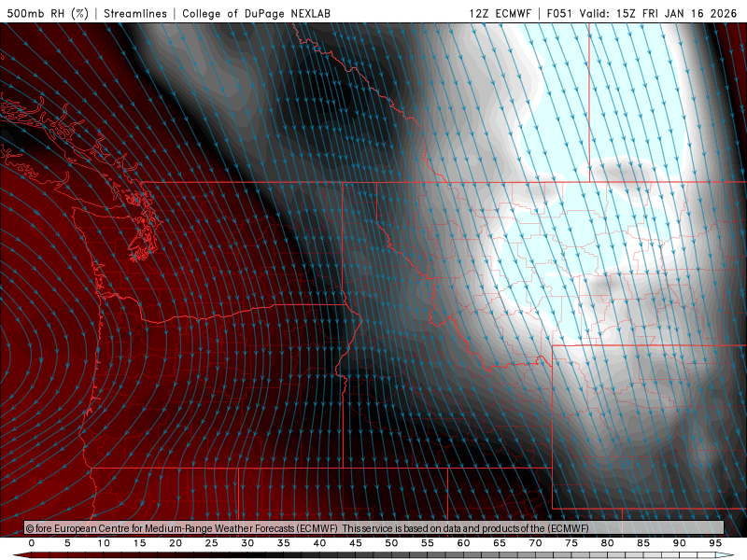Click the 10 value on colorbar scale

tap(104, 543)
